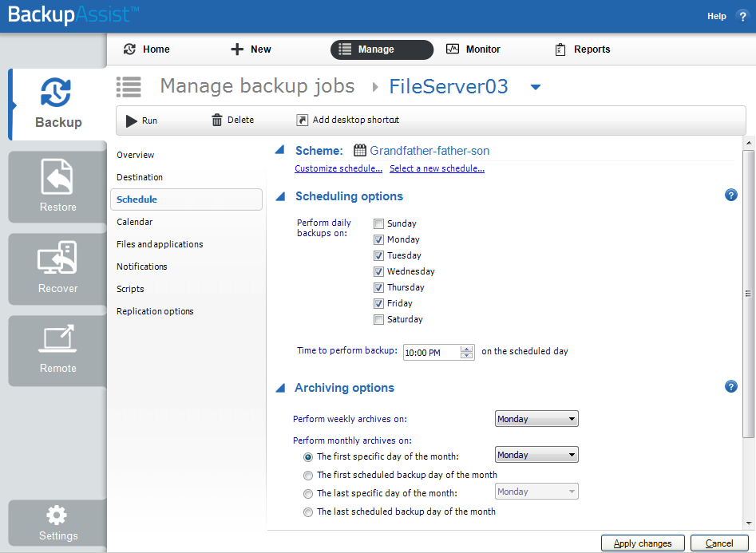
Task: Open the weekly archives day dropdown
Action: [536, 418]
